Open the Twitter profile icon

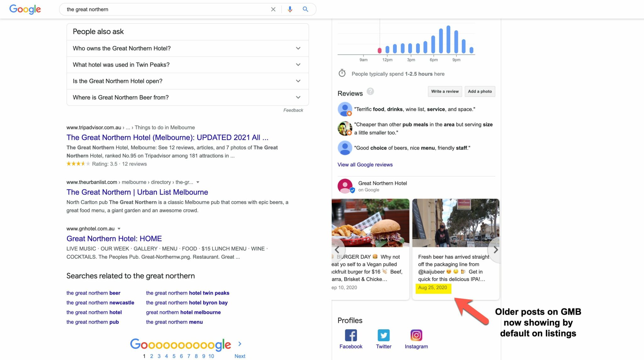[x=383, y=335]
